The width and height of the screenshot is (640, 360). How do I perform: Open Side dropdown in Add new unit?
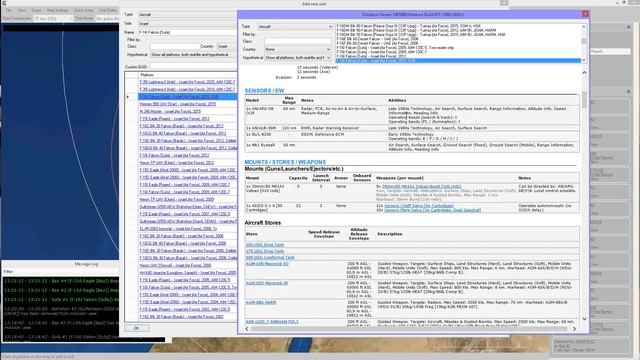[x=187, y=23]
